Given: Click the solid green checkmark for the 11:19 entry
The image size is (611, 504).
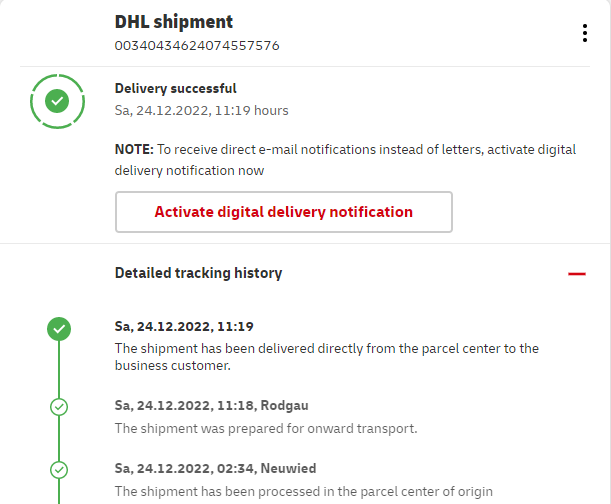Looking at the screenshot, I should (59, 329).
